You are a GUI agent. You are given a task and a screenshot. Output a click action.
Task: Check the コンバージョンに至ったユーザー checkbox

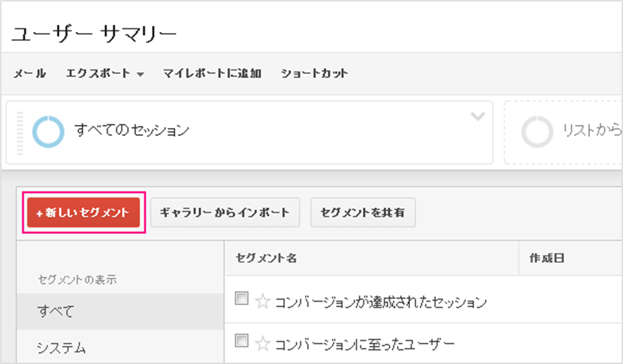click(x=241, y=340)
